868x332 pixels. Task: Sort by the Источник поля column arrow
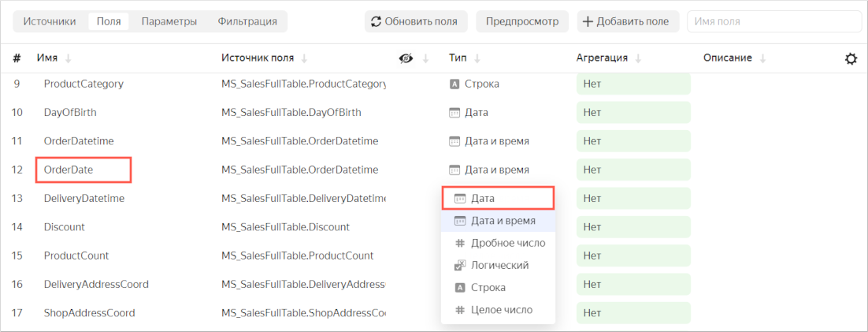click(304, 58)
